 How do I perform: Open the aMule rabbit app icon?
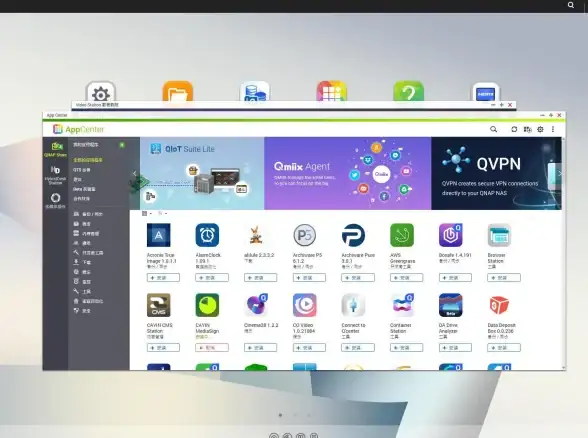(x=256, y=235)
